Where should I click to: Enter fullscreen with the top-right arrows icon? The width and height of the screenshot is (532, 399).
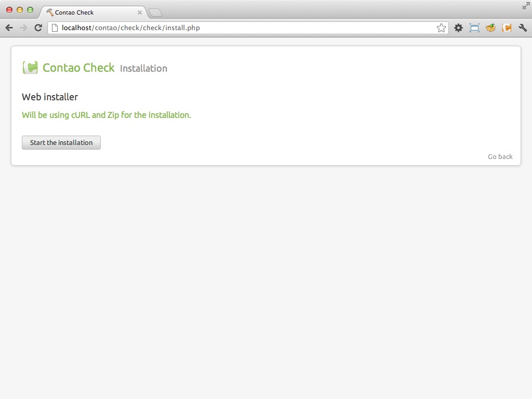[x=526, y=6]
